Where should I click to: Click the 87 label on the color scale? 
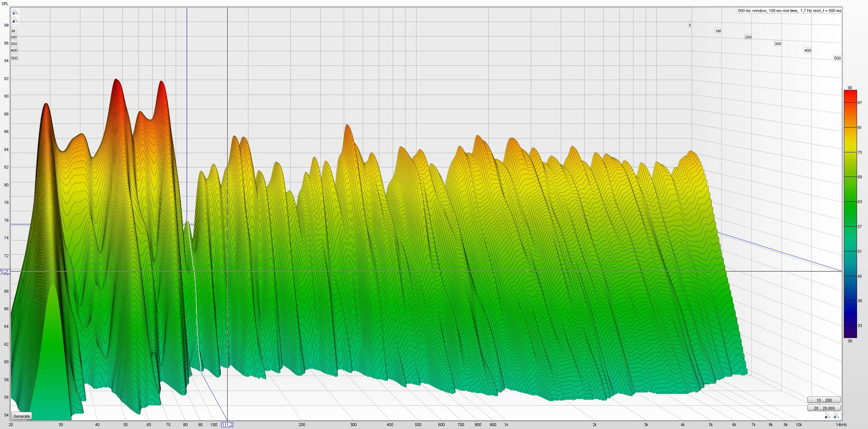[x=860, y=103]
